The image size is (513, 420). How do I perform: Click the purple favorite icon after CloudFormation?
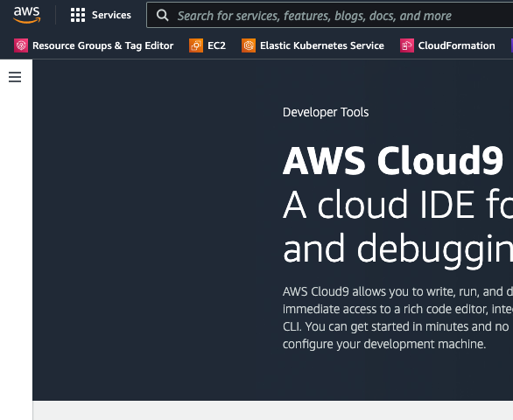pyautogui.click(x=512, y=45)
